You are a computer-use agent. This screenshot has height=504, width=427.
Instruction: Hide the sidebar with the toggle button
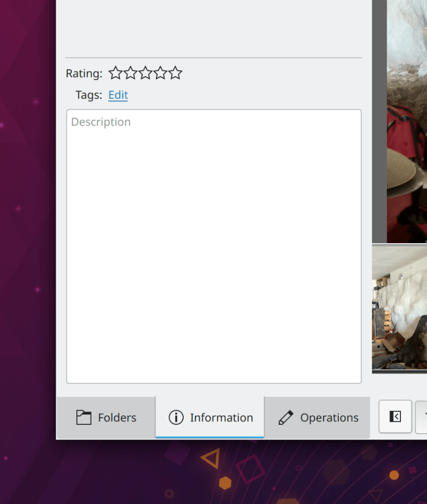coord(395,417)
